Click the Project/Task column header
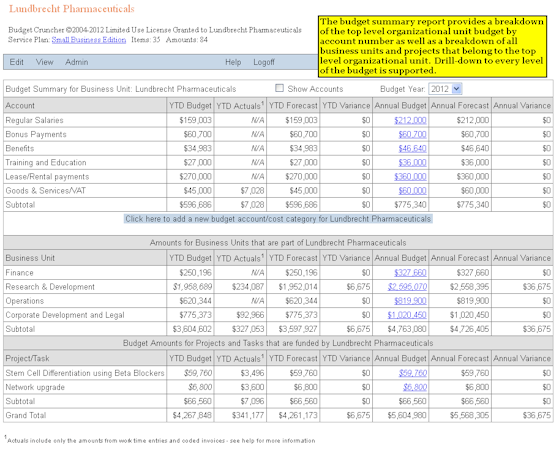Screen dimensions: 558x450 (27, 358)
